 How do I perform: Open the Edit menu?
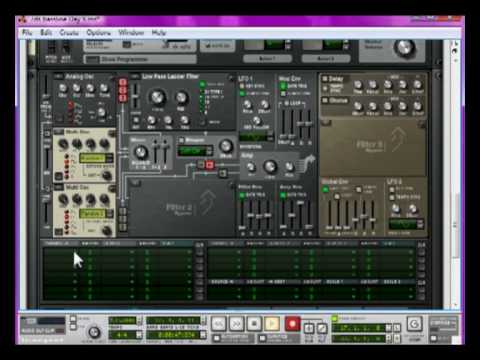46,33
